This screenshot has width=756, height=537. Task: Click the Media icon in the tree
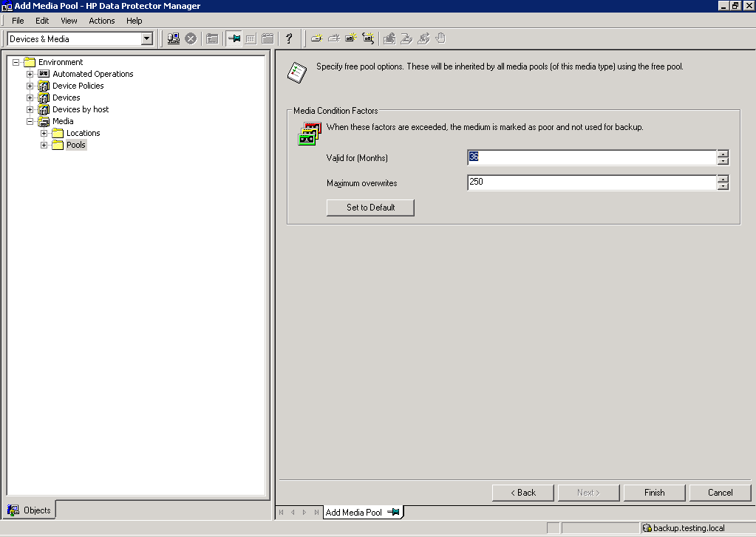(44, 121)
